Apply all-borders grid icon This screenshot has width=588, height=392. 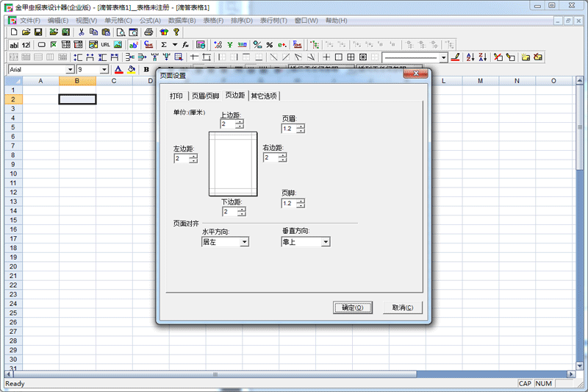pyautogui.click(x=351, y=57)
